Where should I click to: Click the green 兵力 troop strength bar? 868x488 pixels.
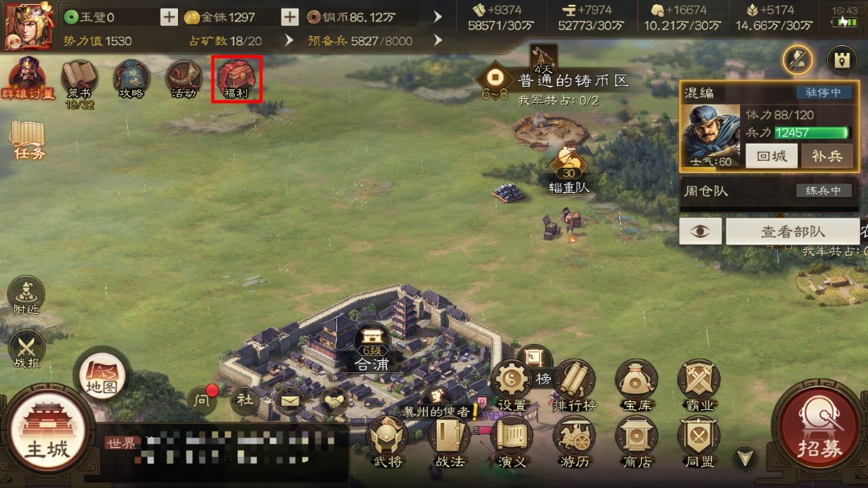click(x=812, y=133)
